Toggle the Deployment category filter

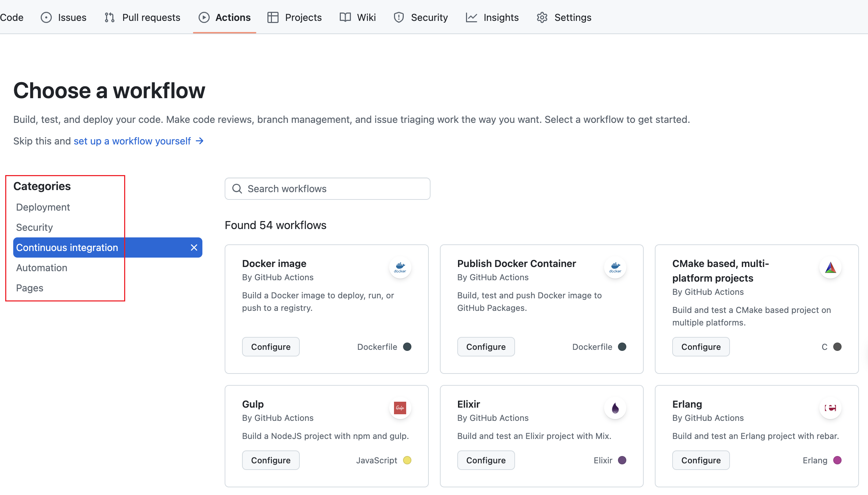click(43, 207)
